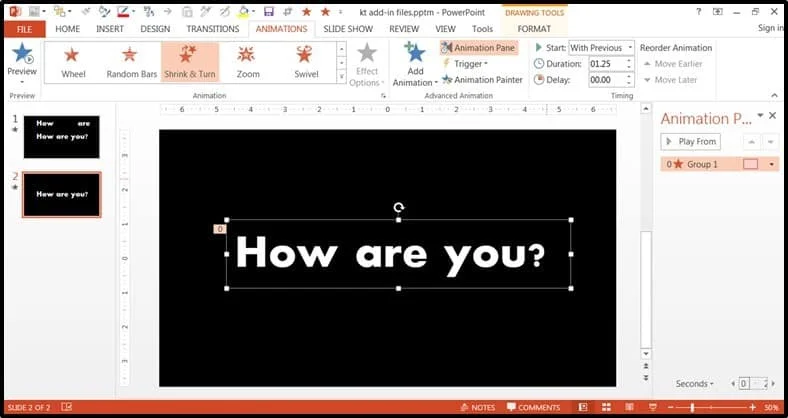Select slide 1 thumbnail
788x418 pixels.
61,137
